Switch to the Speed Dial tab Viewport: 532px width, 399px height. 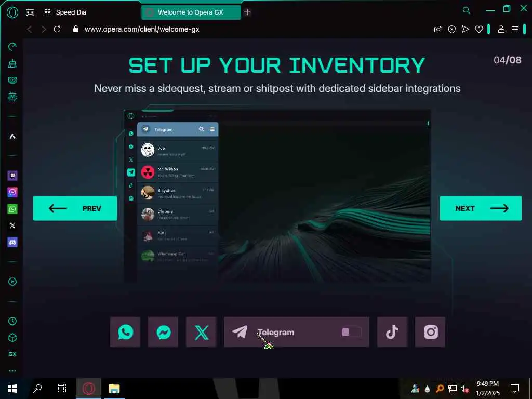click(x=66, y=12)
